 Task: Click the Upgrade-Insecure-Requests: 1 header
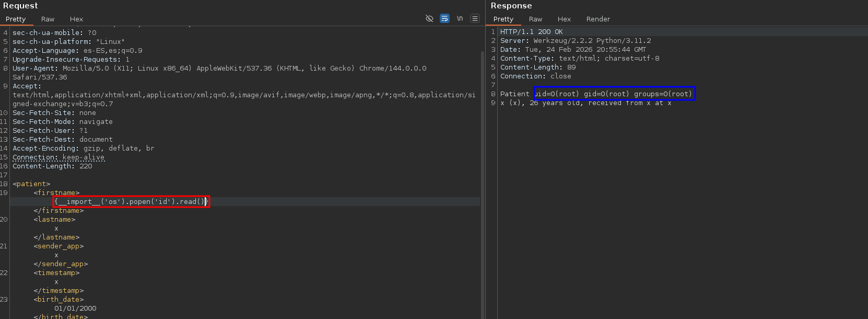[71, 60]
